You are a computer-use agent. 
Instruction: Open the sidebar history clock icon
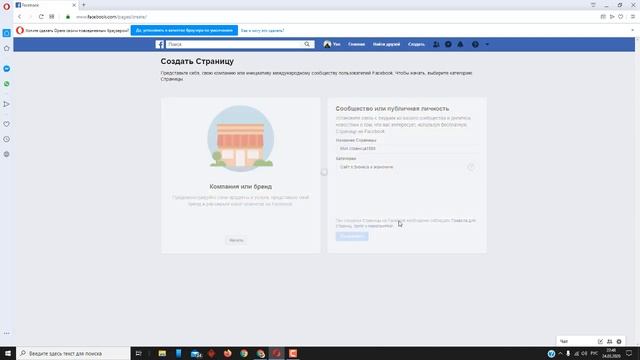click(x=7, y=139)
